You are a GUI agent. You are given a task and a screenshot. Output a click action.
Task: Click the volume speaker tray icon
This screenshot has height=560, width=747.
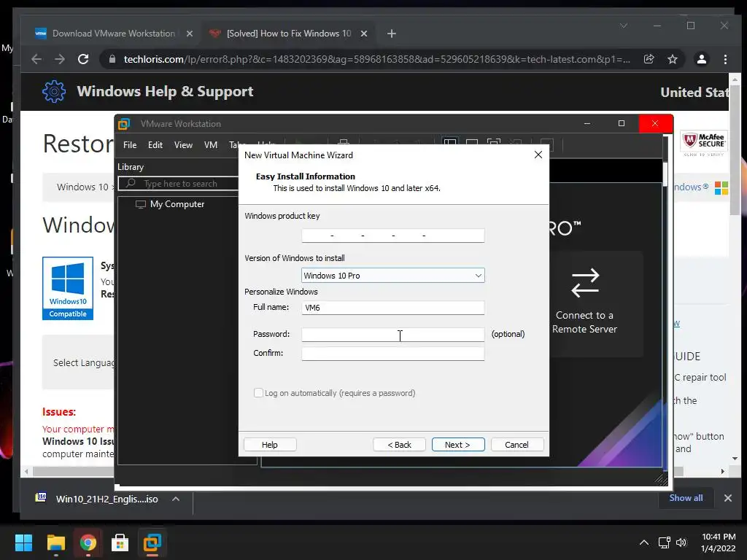click(681, 542)
